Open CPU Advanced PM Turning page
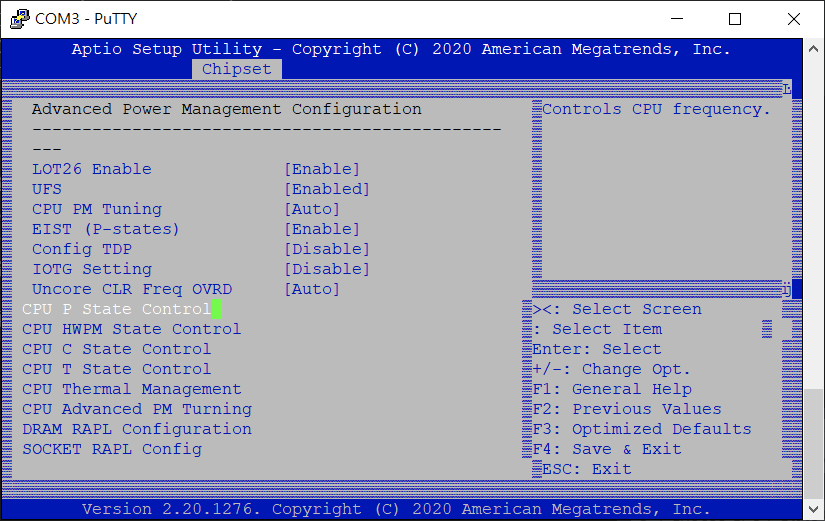 pos(136,409)
